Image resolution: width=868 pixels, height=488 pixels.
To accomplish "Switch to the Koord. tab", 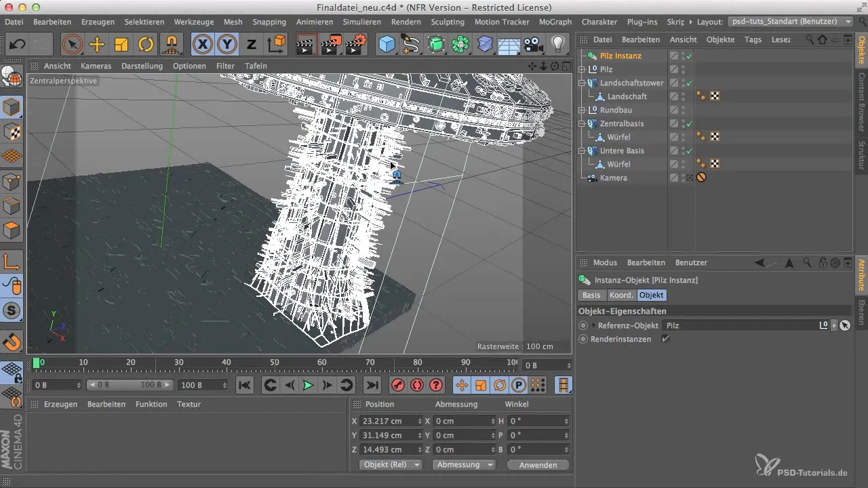I will [x=621, y=296].
